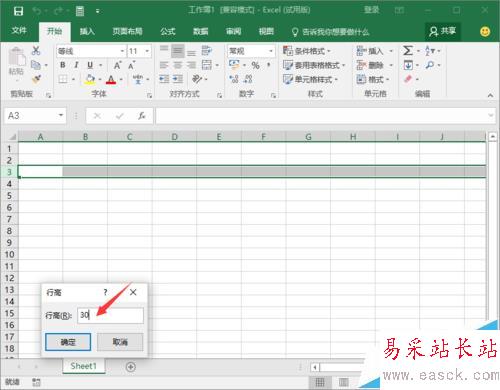500x390 pixels.
Task: Open the Format cells menu
Action: point(373,79)
